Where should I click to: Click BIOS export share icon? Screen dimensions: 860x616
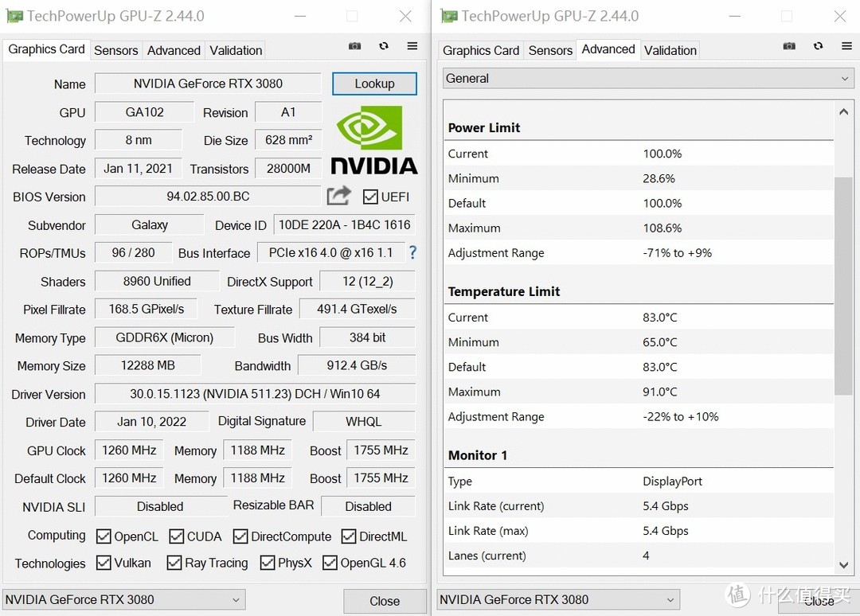(x=338, y=196)
